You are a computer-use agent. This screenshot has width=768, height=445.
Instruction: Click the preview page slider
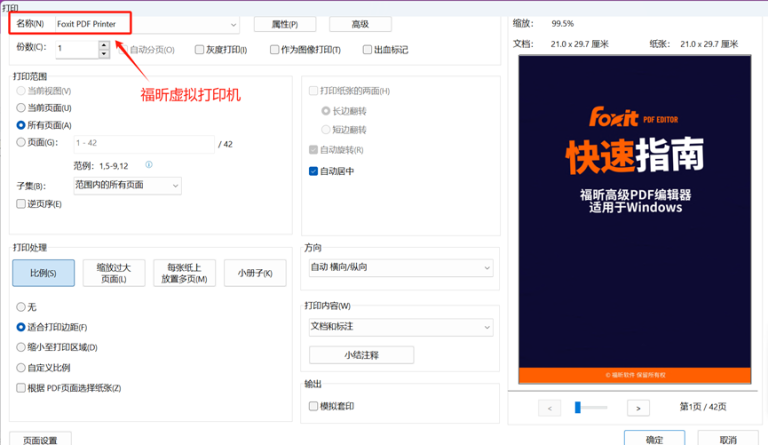[x=591, y=407]
